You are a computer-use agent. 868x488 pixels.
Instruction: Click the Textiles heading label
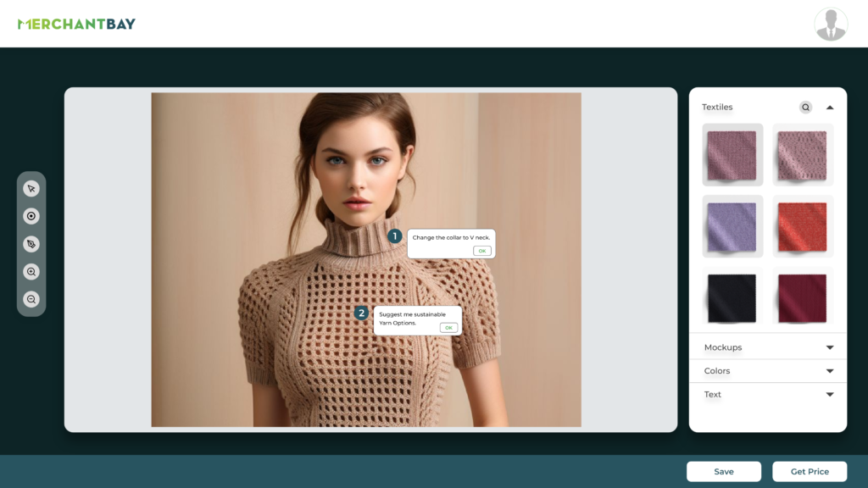[717, 108]
